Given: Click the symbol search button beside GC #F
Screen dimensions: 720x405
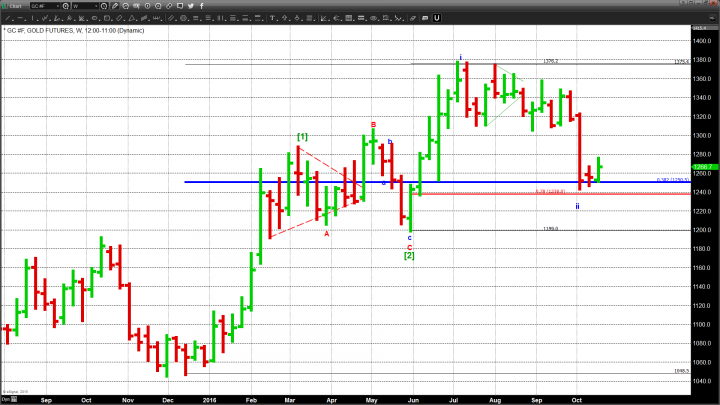Looking at the screenshot, I should 66,6.
